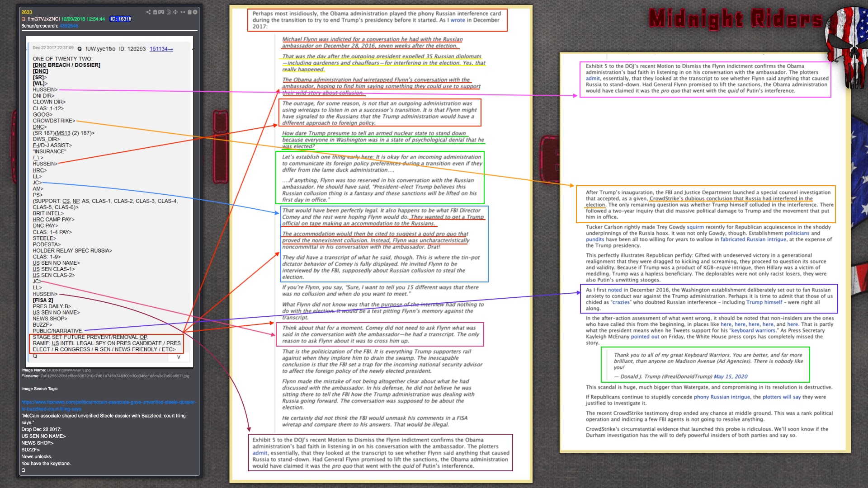Click the 'Image Name:' label under the image
This screenshot has width=868, height=488.
33,370
